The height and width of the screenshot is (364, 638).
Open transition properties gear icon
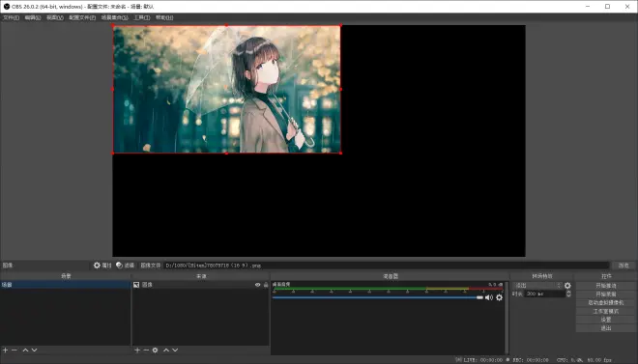(567, 286)
